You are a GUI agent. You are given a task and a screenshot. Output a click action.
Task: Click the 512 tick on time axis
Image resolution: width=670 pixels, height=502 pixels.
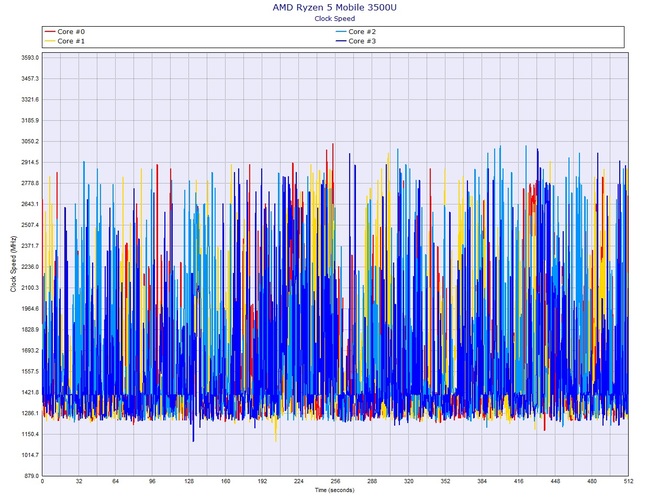tap(628, 481)
